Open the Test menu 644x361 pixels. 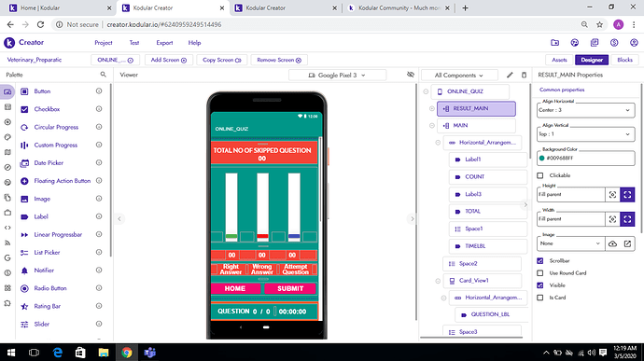click(134, 43)
